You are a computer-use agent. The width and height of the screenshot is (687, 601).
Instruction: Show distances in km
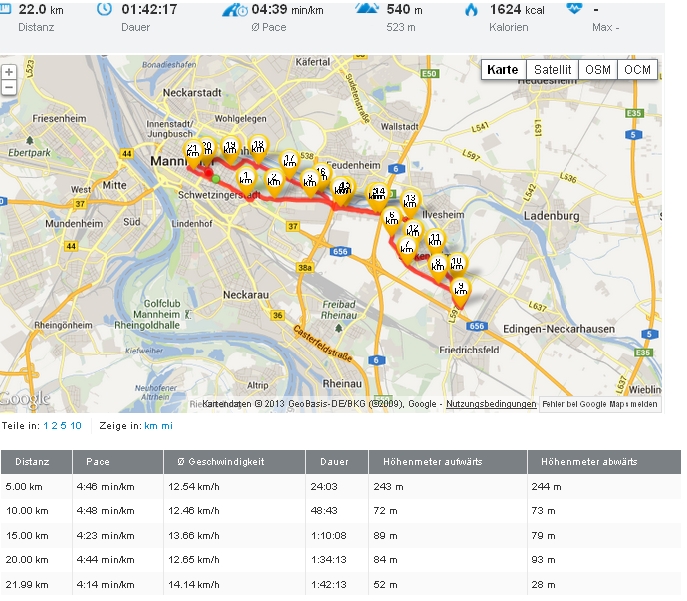click(x=151, y=426)
